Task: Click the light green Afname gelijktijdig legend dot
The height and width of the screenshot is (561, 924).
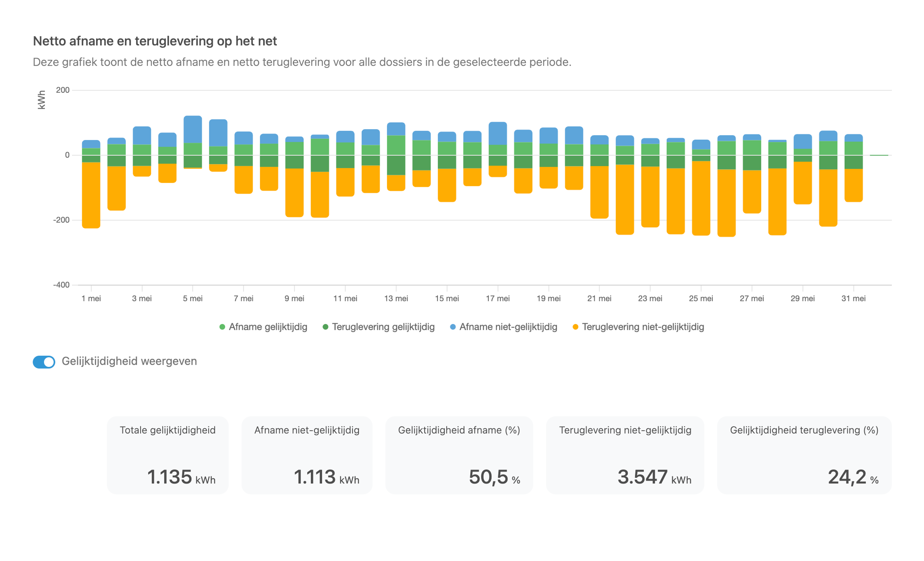Action: [222, 327]
